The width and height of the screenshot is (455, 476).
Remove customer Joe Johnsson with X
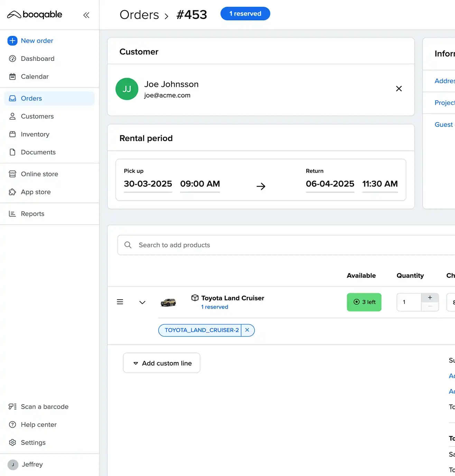pos(399,89)
